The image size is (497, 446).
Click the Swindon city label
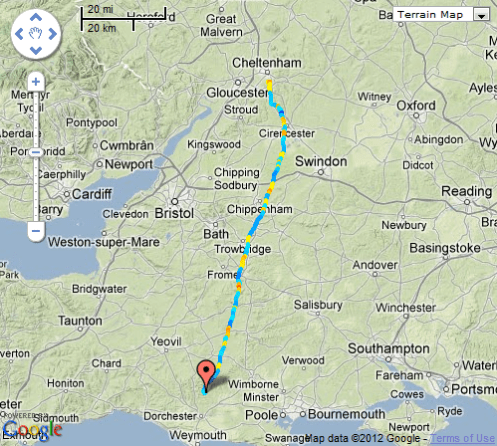pos(321,161)
